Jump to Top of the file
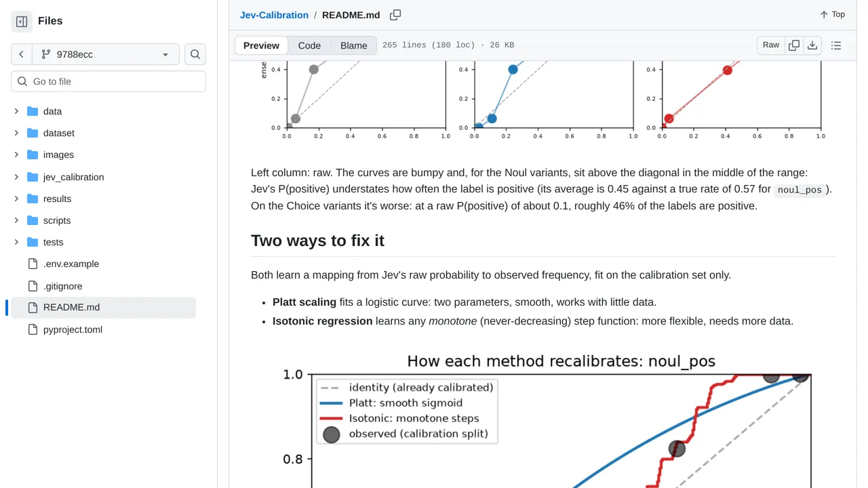The width and height of the screenshot is (868, 488). pos(832,14)
